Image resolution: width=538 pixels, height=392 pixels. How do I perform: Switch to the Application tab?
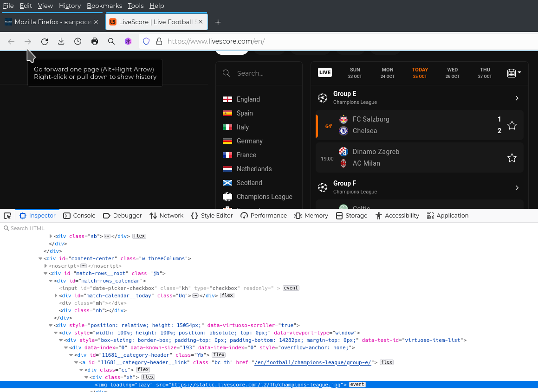pyautogui.click(x=447, y=216)
